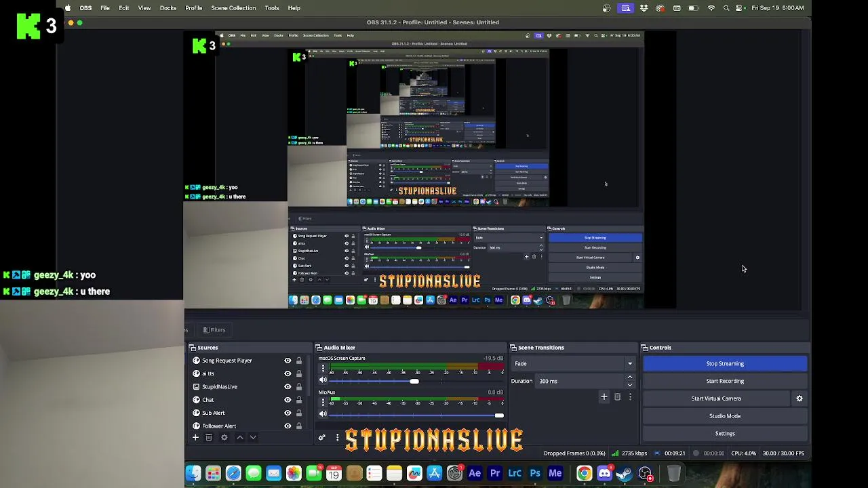The image size is (868, 488).
Task: Decrease transition duration with down stepper
Action: pos(630,384)
